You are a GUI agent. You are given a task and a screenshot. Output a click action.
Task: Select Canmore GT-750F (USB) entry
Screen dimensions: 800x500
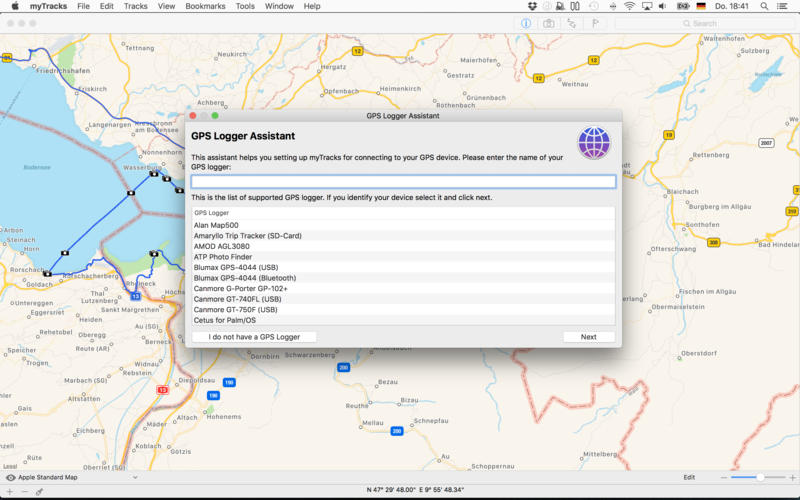[x=403, y=310]
